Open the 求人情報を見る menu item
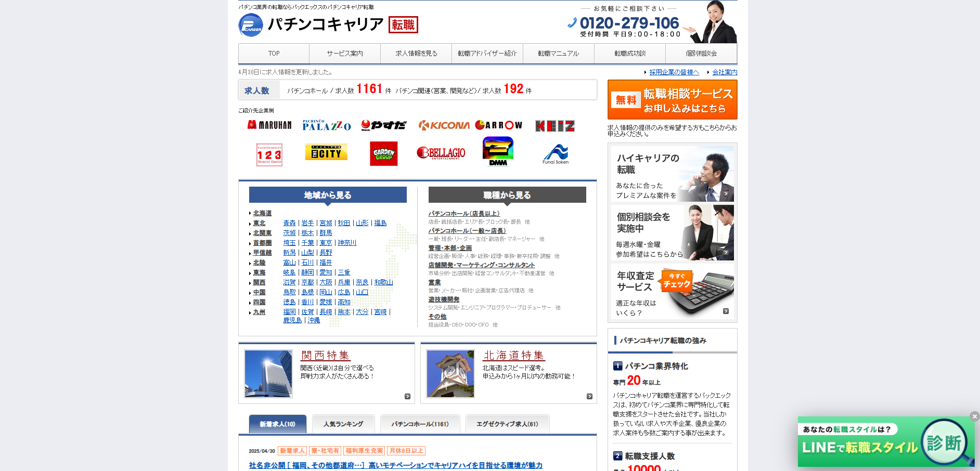980x471 pixels. 416,54
